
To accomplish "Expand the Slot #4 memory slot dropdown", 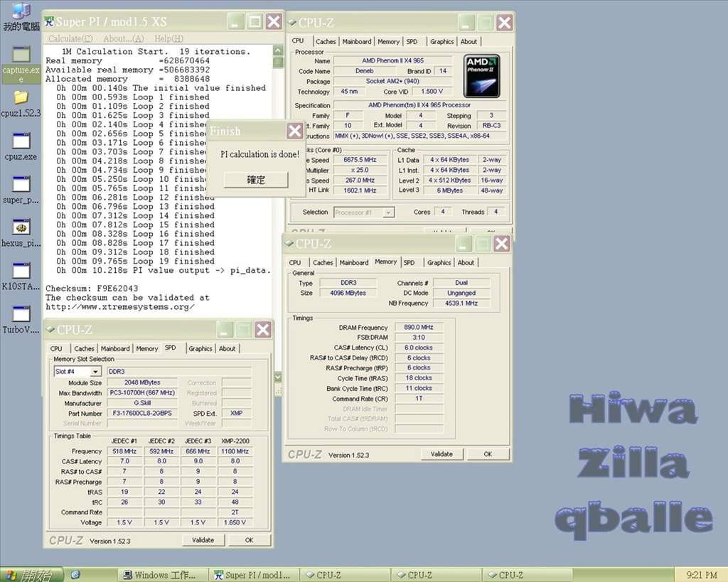I will coord(96,372).
